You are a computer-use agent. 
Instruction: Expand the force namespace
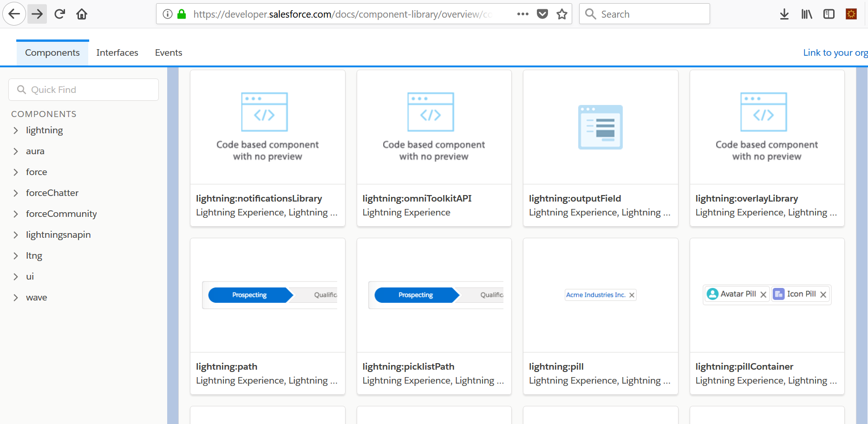pos(16,172)
